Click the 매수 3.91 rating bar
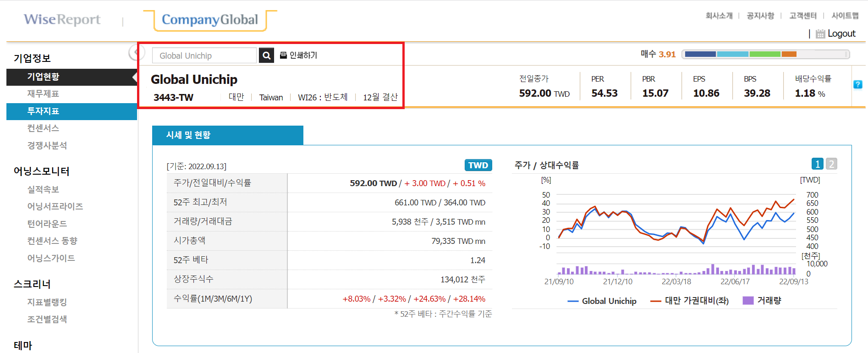 click(x=765, y=54)
